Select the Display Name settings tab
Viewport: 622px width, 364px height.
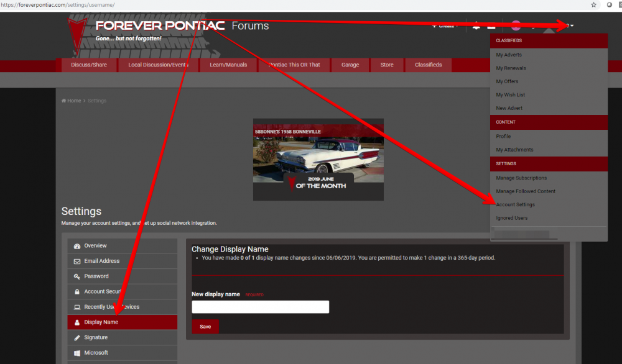click(122, 322)
